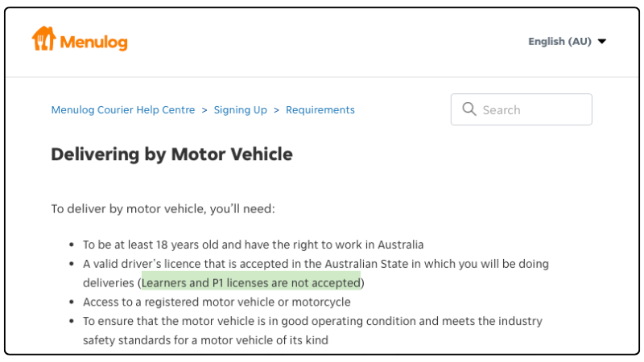Click the chevron separator before Requirements
The width and height of the screenshot is (644, 362).
pos(276,110)
